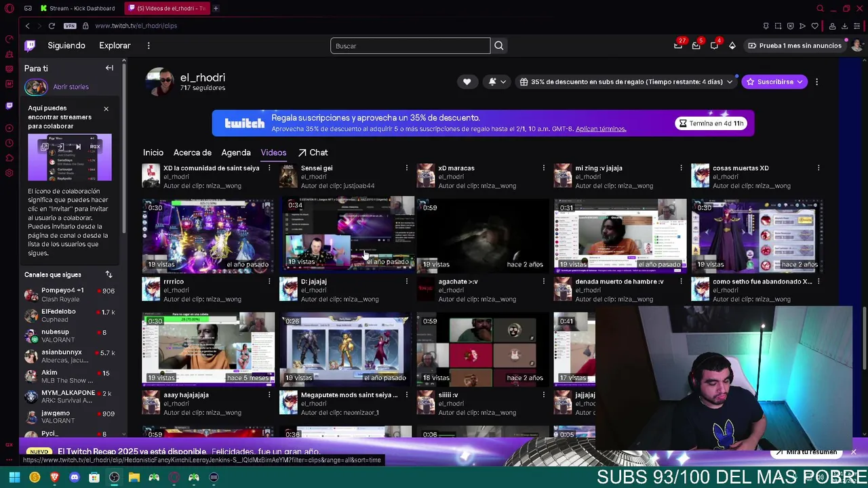This screenshot has width=868, height=488.
Task: Open channel more options three dots
Action: [x=816, y=81]
